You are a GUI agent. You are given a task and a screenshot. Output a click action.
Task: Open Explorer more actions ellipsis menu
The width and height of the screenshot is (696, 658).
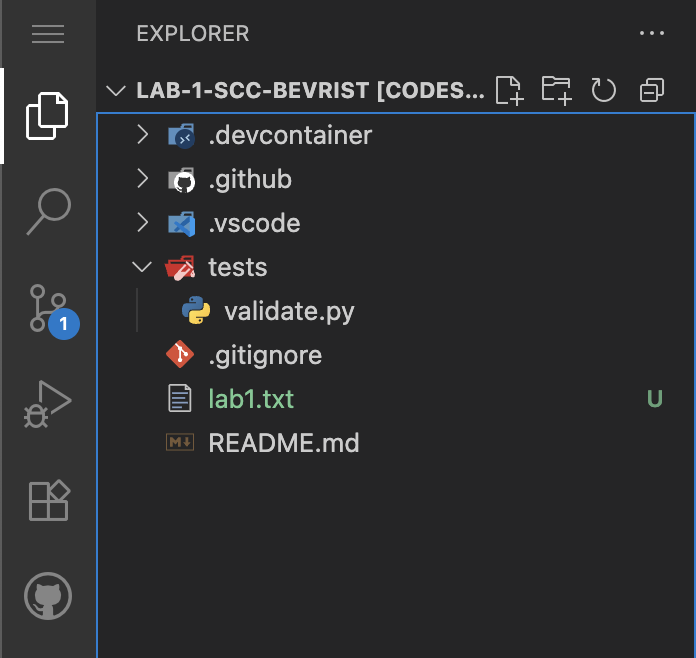point(651,33)
